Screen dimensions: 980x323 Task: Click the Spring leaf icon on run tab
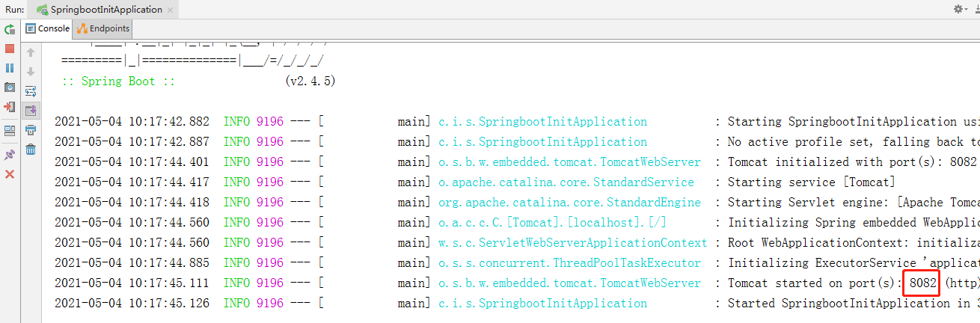43,10
